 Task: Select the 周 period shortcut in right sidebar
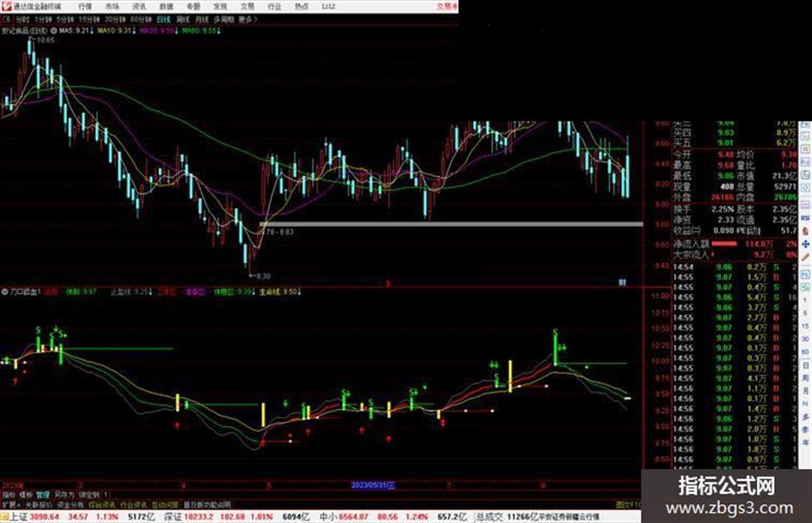805,378
